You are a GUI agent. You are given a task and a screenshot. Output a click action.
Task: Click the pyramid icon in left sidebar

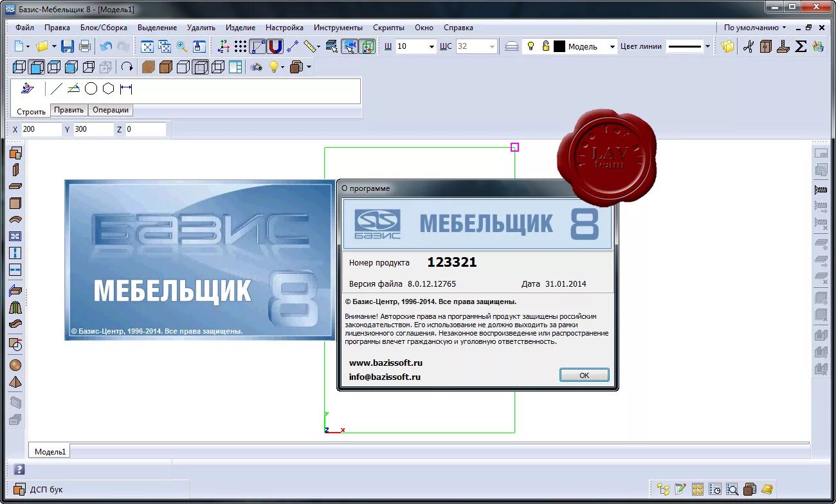[15, 382]
